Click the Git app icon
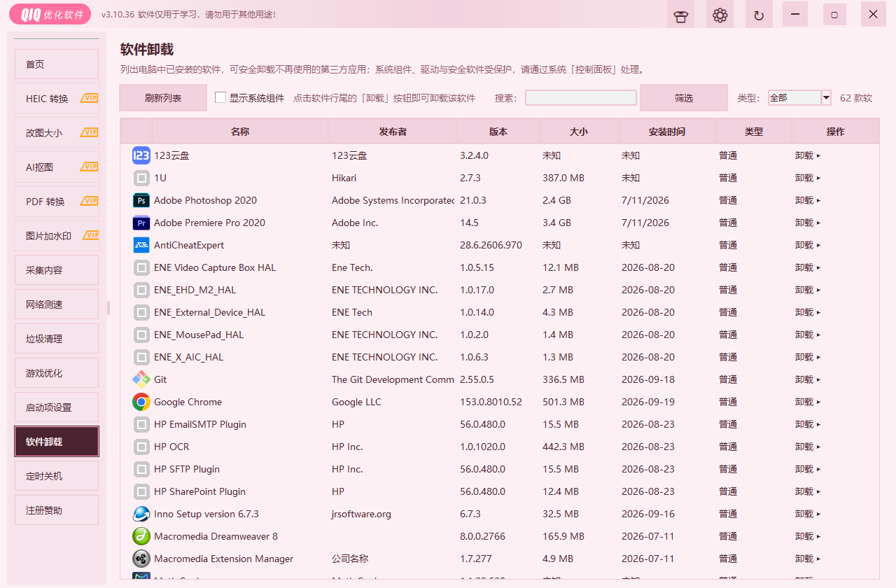Viewport: 896px width, 588px height. 141,379
